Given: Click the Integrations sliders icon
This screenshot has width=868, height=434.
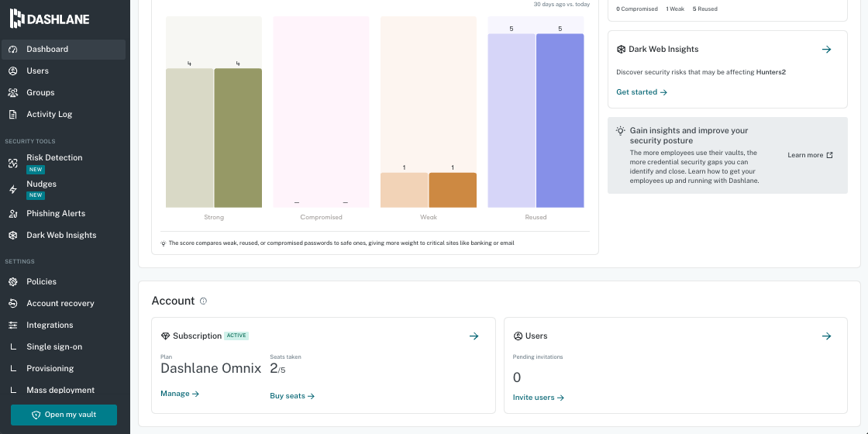Looking at the screenshot, I should [x=13, y=325].
